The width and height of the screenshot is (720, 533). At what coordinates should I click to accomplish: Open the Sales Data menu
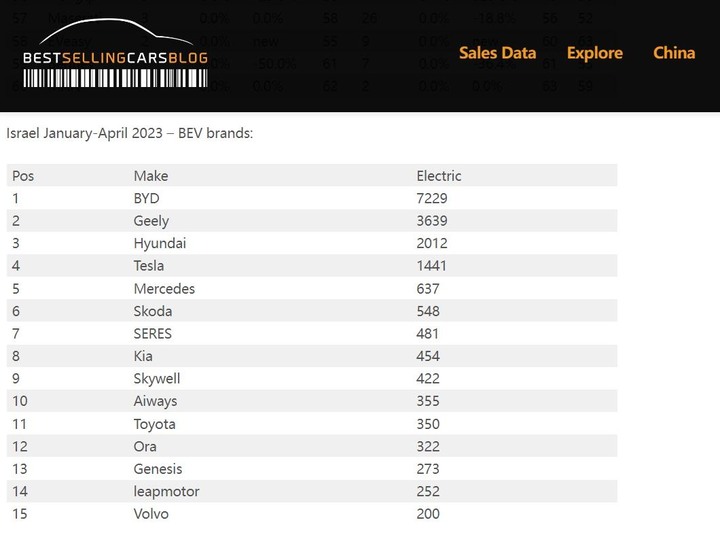pyautogui.click(x=498, y=53)
